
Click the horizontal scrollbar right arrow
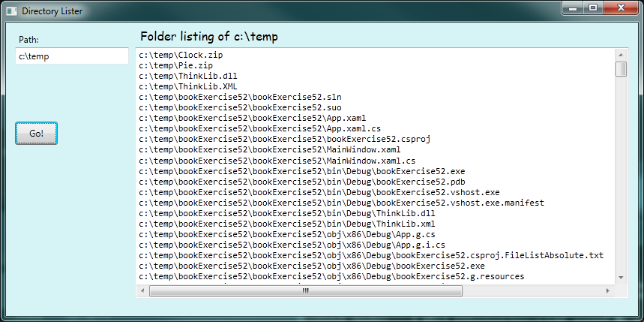point(608,290)
